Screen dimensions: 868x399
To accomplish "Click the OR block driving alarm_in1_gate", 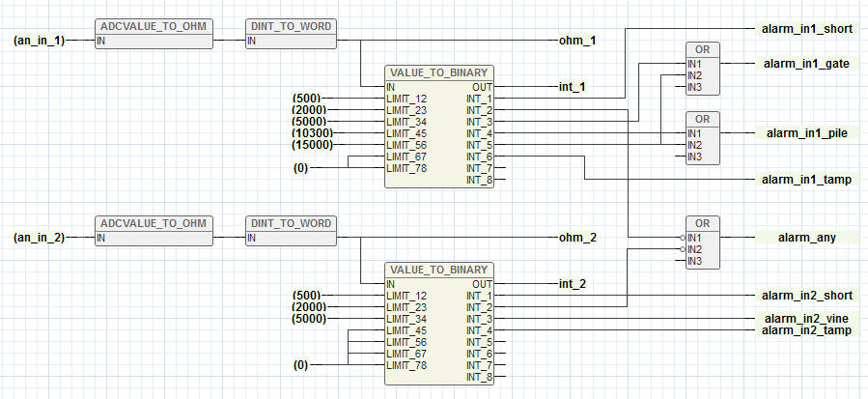I will [702, 50].
